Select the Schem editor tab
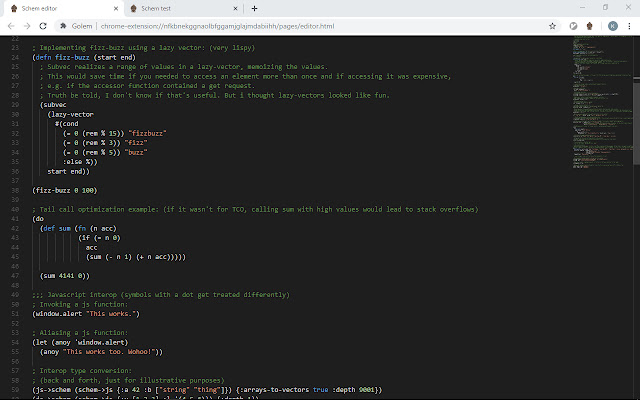This screenshot has width=640, height=400. pyautogui.click(x=64, y=8)
